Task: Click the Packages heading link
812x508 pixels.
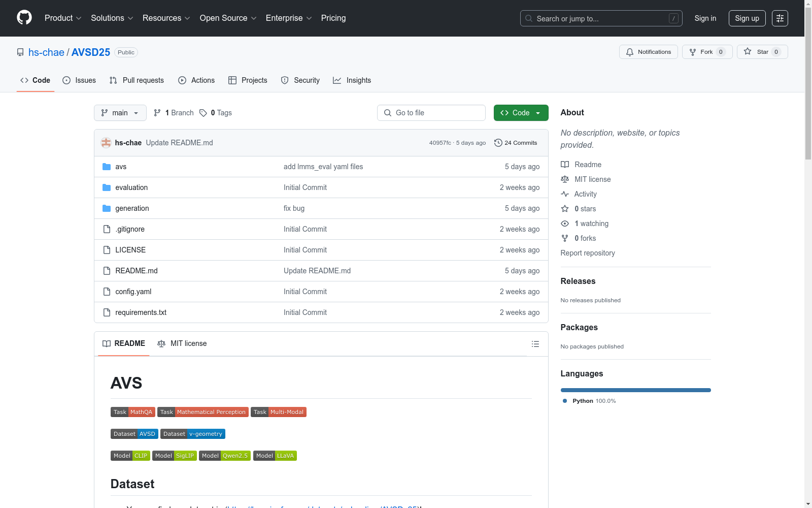Action: click(x=579, y=327)
